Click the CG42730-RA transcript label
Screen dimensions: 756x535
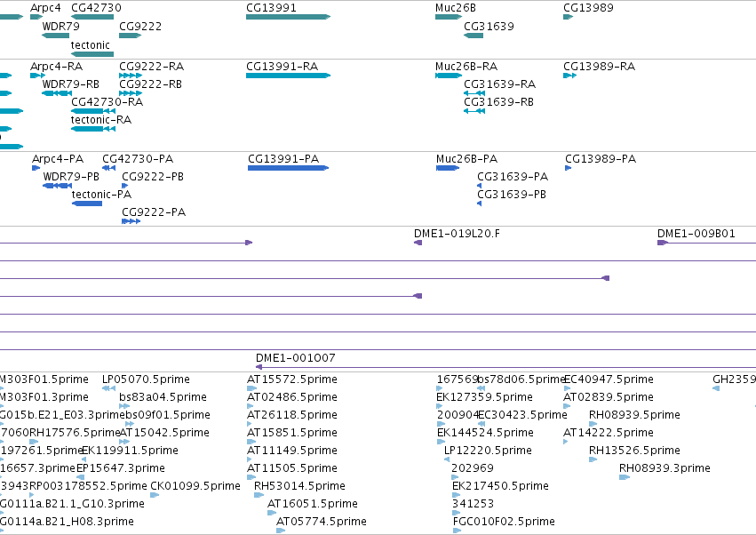tap(107, 102)
